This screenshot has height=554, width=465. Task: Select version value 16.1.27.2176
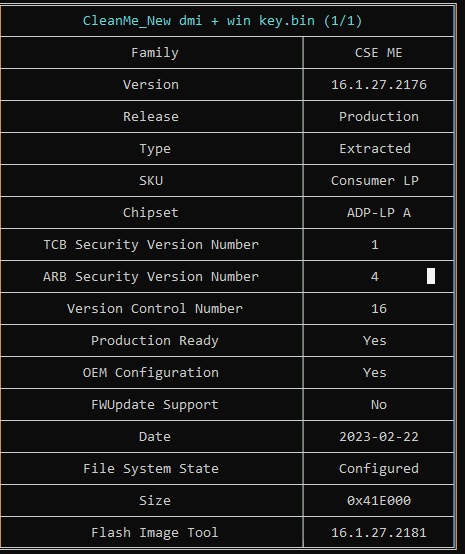(378, 85)
